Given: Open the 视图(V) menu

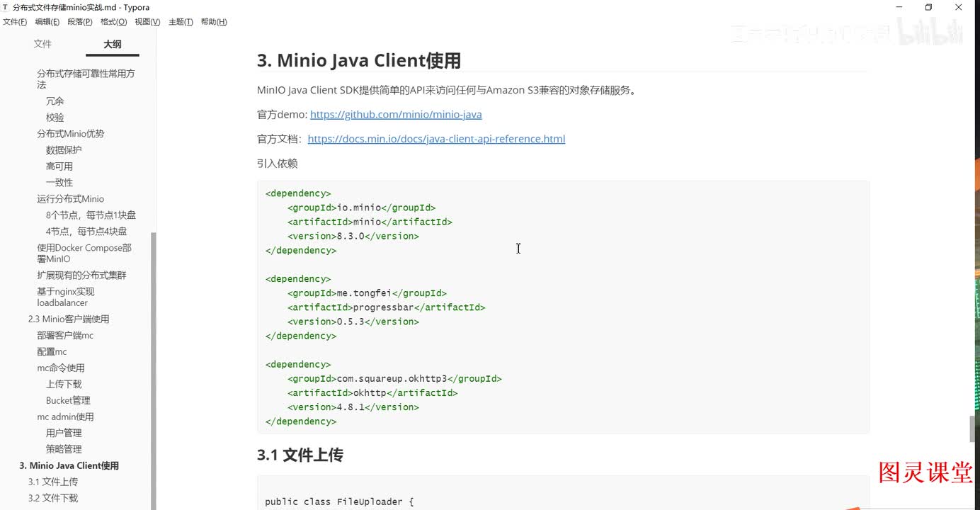Looking at the screenshot, I should [x=147, y=22].
